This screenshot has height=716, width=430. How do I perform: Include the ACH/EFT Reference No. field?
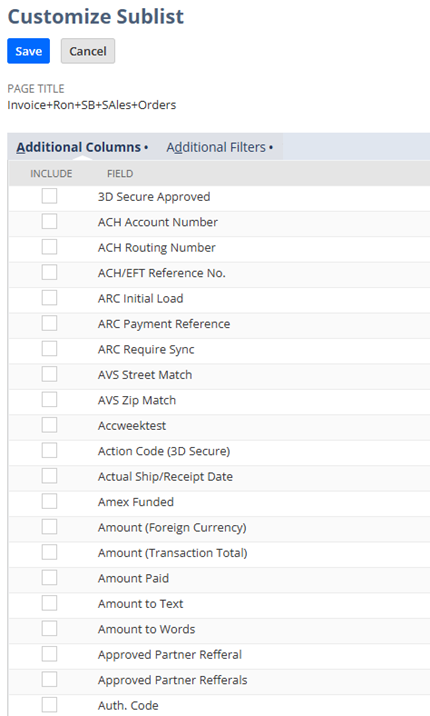(x=49, y=273)
